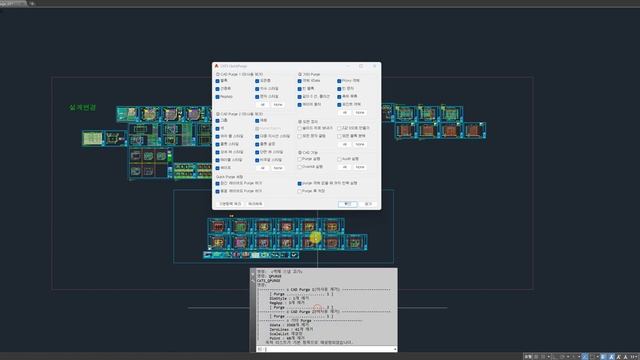The height and width of the screenshot is (360, 640).
Task: Uncheck the 그룹 checkbox in CAD Purge 2
Action: tap(218, 121)
